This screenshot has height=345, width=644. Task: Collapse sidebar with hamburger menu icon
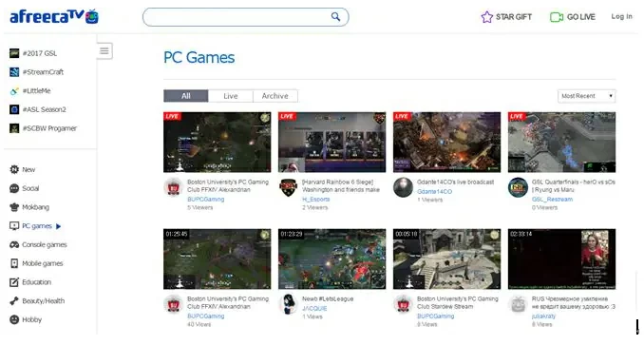(104, 51)
